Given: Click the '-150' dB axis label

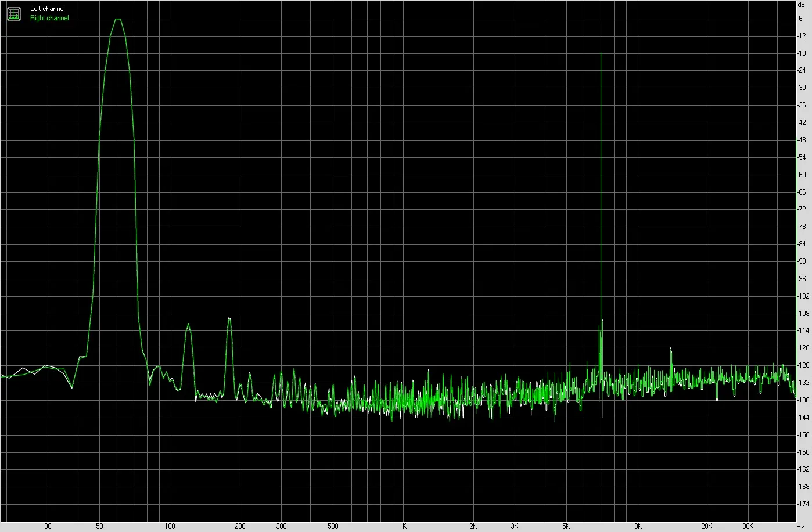Looking at the screenshot, I should tap(803, 435).
